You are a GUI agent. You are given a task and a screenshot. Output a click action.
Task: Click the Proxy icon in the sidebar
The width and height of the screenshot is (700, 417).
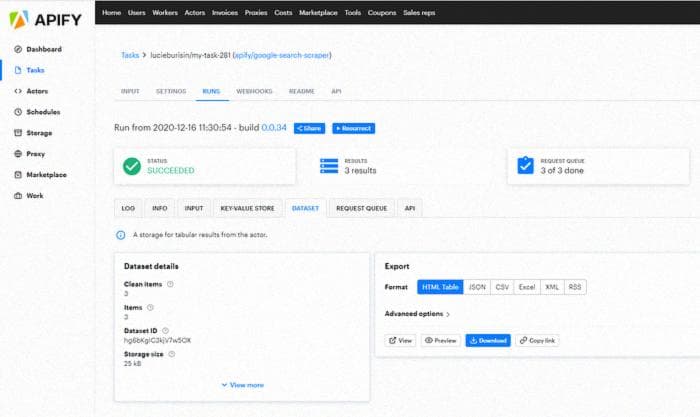(18, 154)
